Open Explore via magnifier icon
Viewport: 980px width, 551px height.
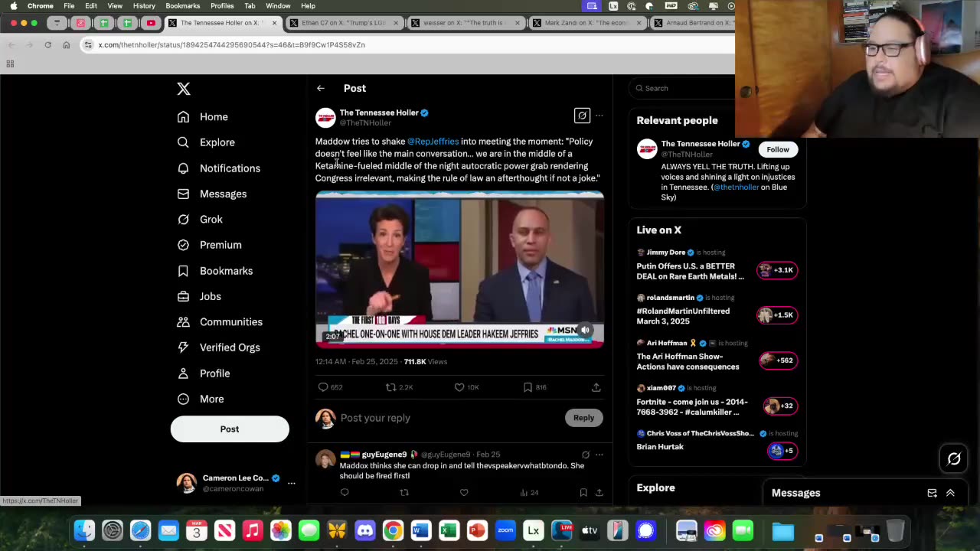[183, 142]
